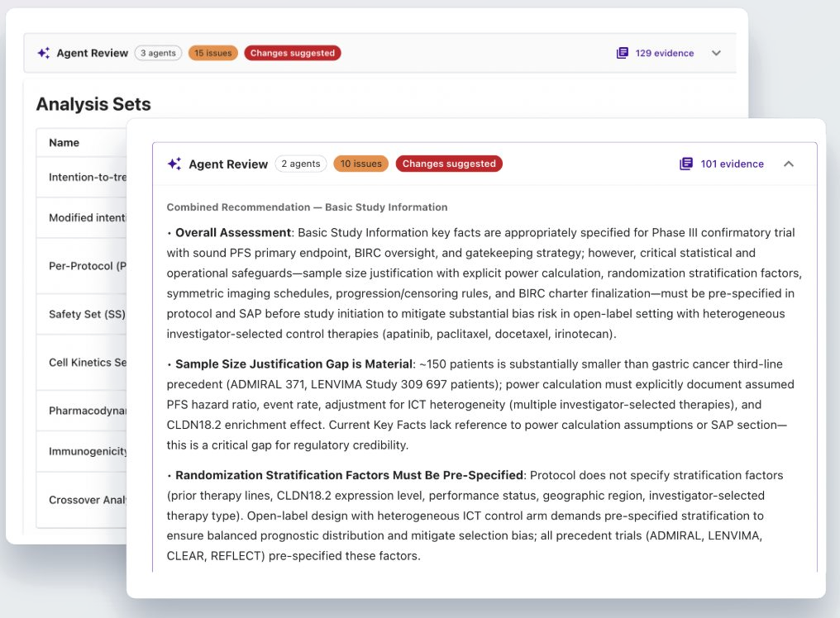
Task: Click the front panel's Agent Review heading
Action: (x=228, y=164)
